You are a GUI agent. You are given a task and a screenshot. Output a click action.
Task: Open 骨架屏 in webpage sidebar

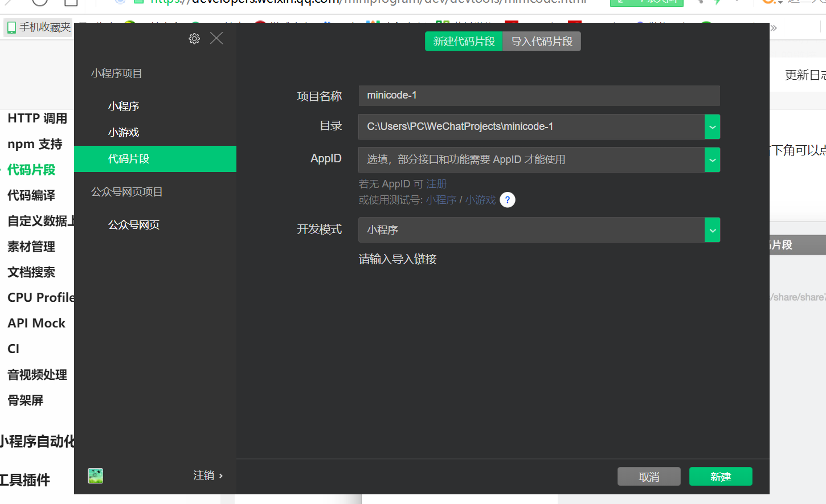(x=25, y=400)
